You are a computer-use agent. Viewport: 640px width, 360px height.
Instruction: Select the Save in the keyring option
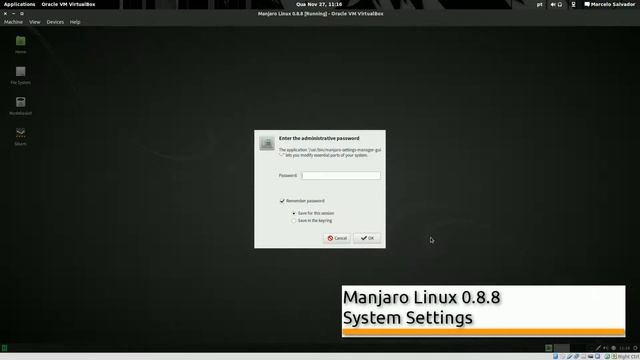[x=293, y=221]
